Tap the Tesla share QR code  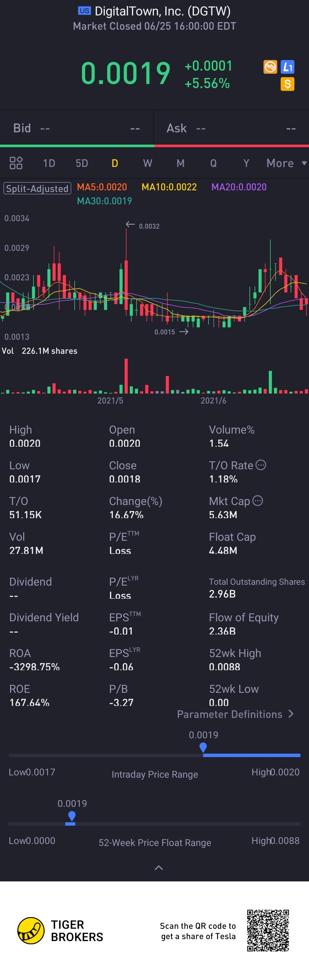tap(268, 931)
